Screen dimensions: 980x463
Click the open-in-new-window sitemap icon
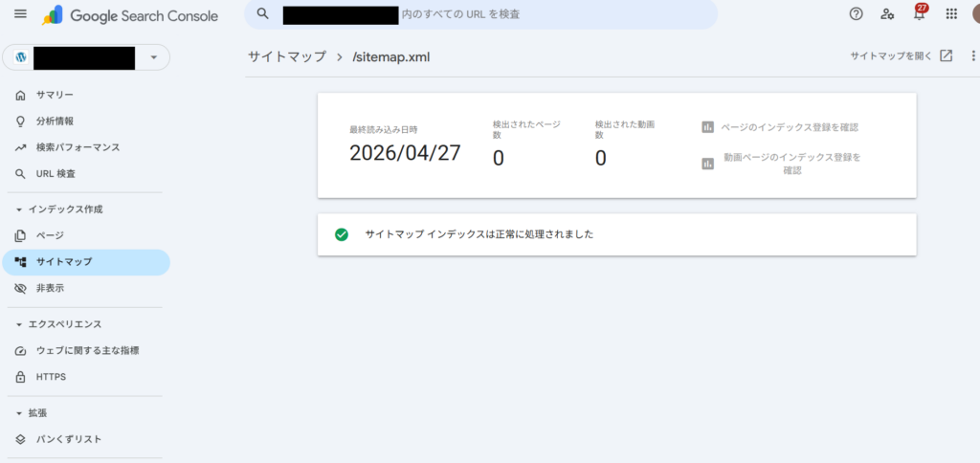(946, 55)
